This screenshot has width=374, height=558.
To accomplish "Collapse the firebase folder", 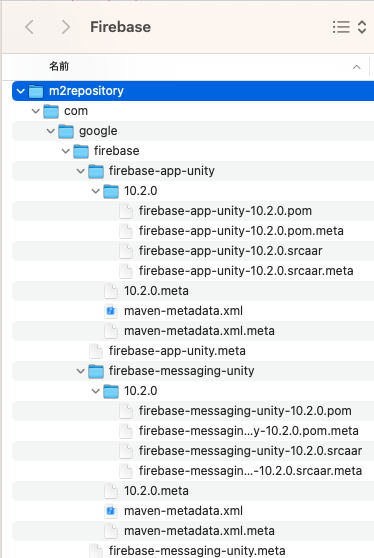I will pyautogui.click(x=65, y=151).
